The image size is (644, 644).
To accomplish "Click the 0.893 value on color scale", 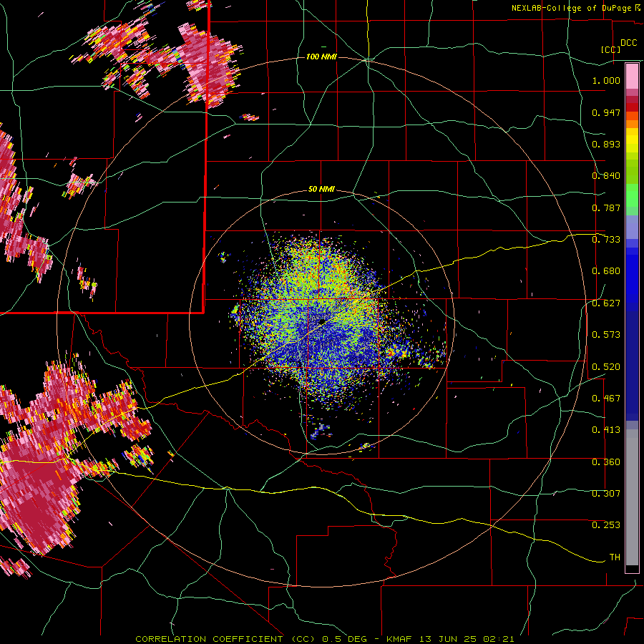I will pyautogui.click(x=606, y=144).
